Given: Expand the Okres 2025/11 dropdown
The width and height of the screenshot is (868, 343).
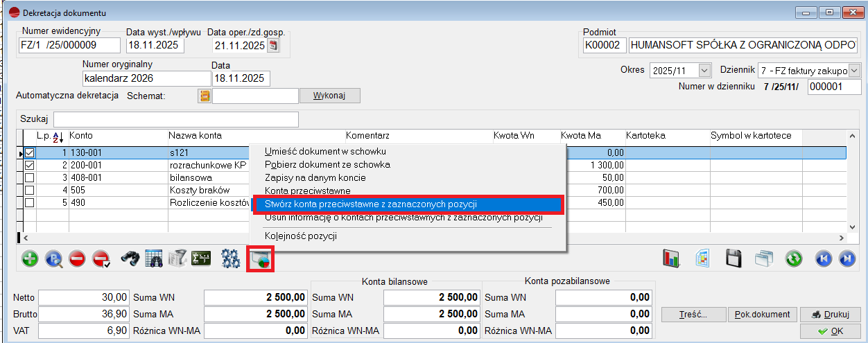Looking at the screenshot, I should click(x=704, y=71).
